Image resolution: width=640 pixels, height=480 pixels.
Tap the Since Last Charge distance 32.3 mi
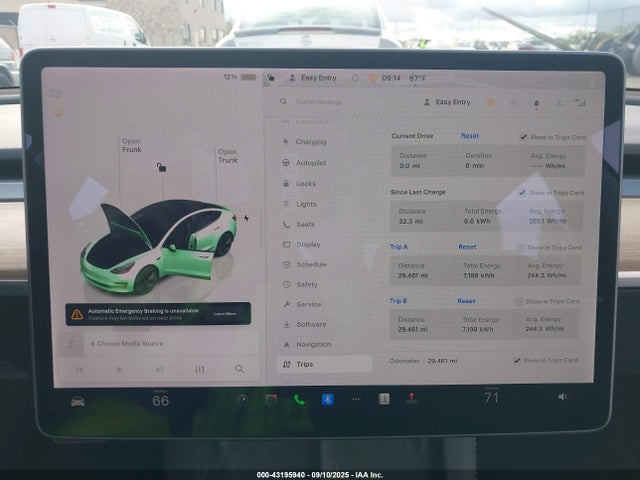pos(411,221)
